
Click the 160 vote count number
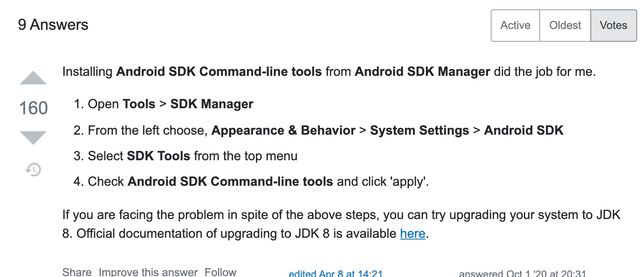point(33,108)
